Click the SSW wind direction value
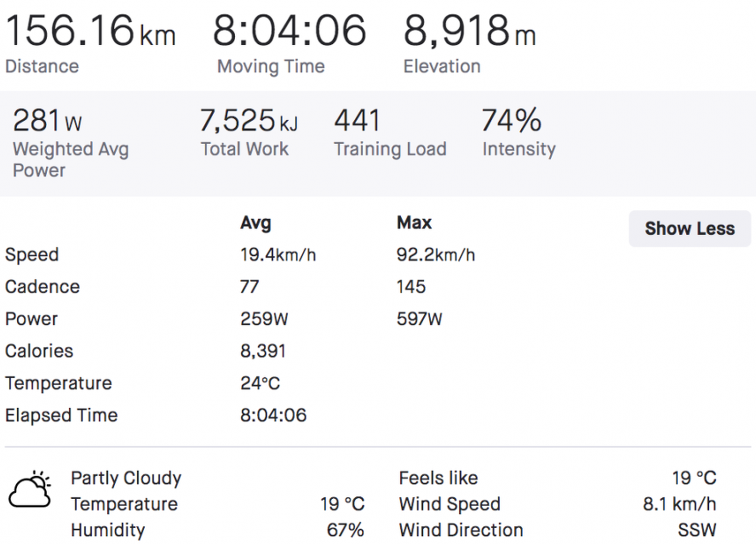 pos(696,530)
